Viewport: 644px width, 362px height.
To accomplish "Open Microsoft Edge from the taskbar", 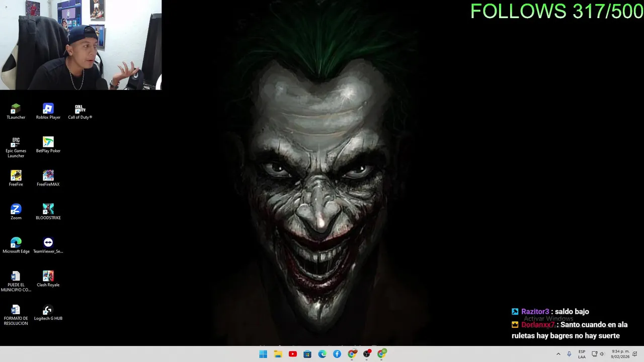I will (322, 354).
